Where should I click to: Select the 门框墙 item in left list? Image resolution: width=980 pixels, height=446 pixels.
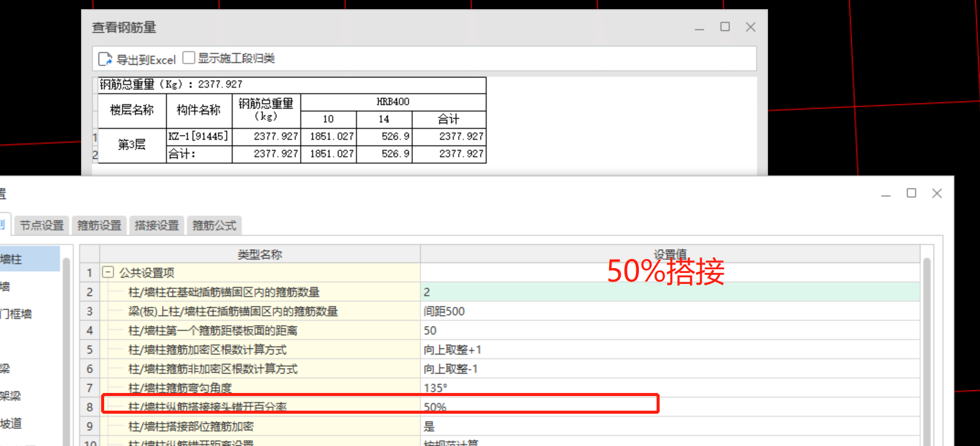[17, 314]
